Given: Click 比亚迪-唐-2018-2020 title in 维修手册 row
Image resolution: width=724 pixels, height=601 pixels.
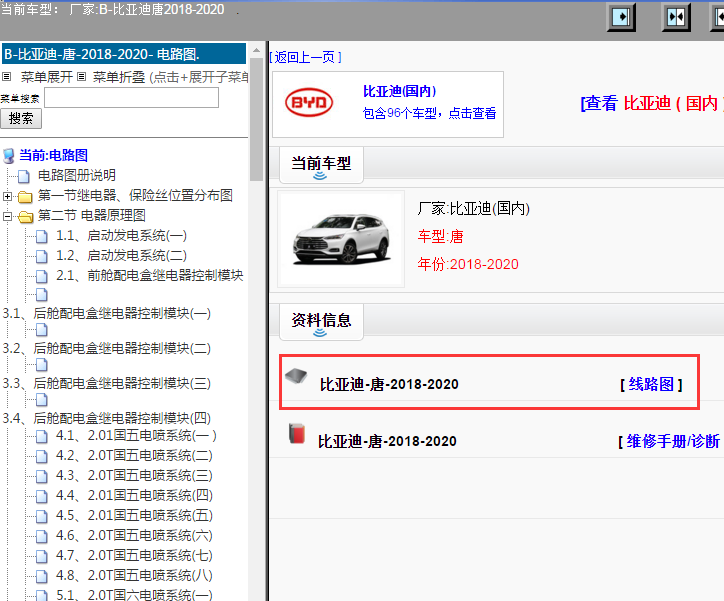Looking at the screenshot, I should click(387, 441).
